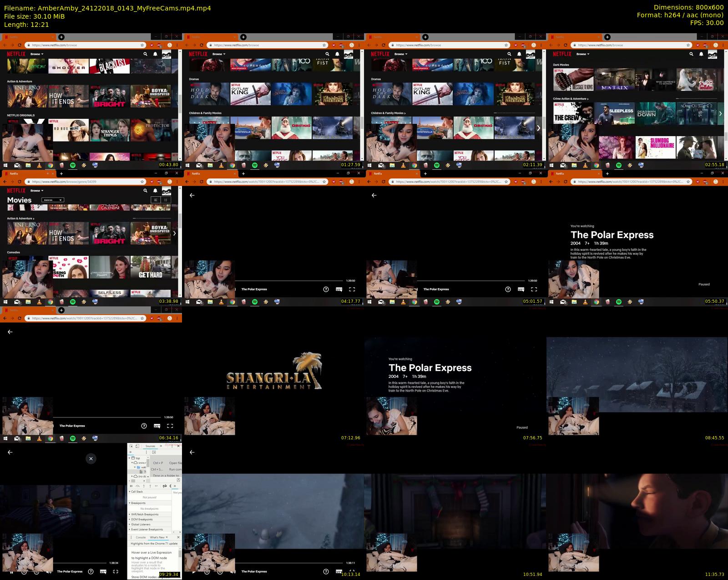Open SLUMDOG MILLIONAIRE thumbnail

coord(655,147)
